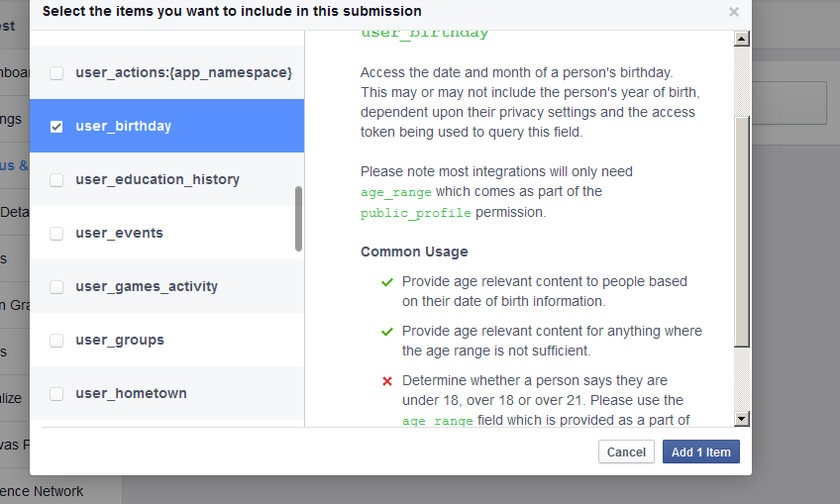Click the permissions list scrollbar handle

(x=299, y=219)
